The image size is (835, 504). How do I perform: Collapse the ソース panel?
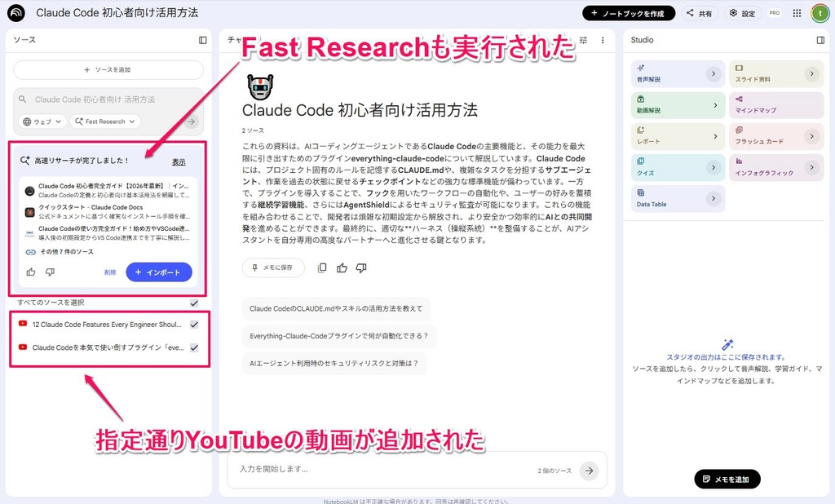[203, 40]
